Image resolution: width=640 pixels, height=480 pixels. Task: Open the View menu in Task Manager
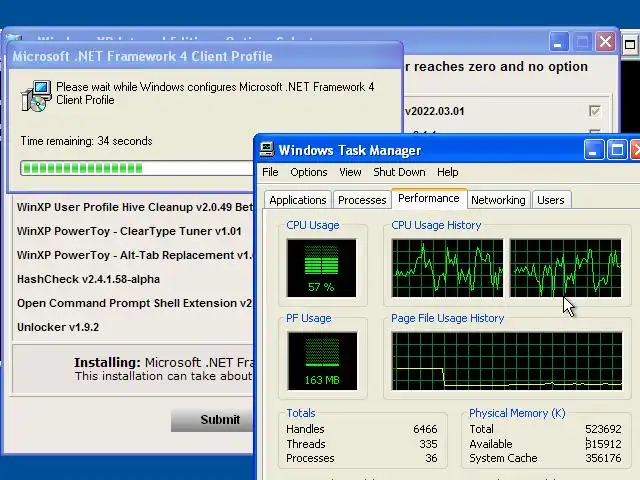click(350, 172)
